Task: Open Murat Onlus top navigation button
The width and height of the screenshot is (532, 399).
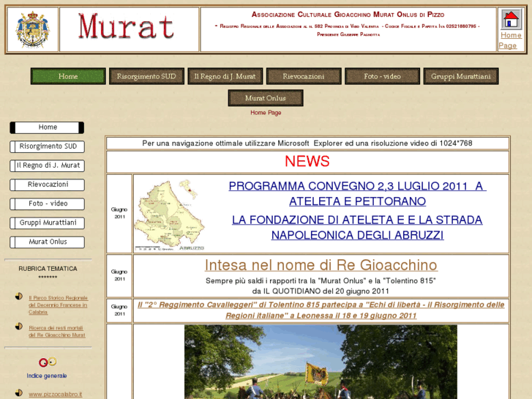Action: 266,98
